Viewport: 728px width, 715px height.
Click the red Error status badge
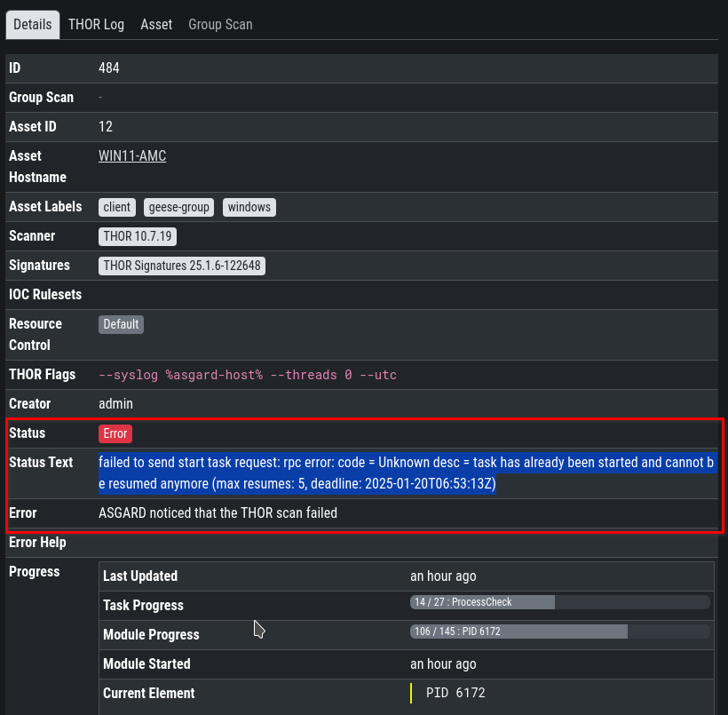[x=115, y=433]
